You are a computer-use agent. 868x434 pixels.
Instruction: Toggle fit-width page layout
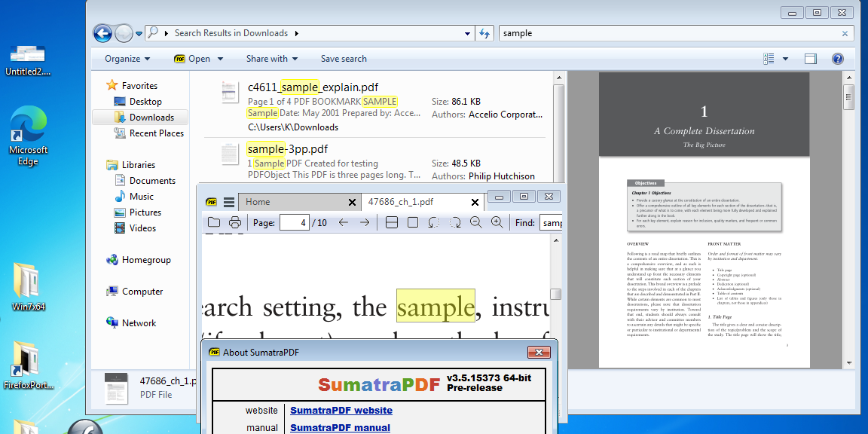point(390,222)
